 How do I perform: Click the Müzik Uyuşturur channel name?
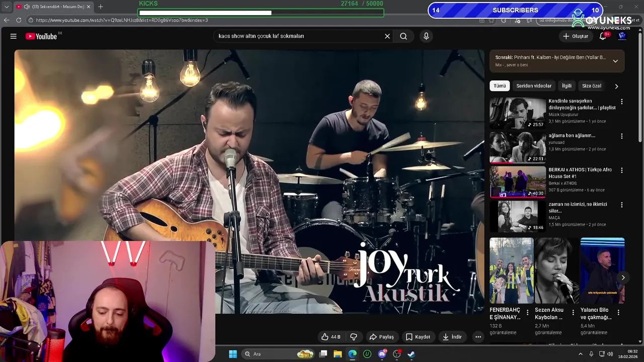tap(563, 115)
